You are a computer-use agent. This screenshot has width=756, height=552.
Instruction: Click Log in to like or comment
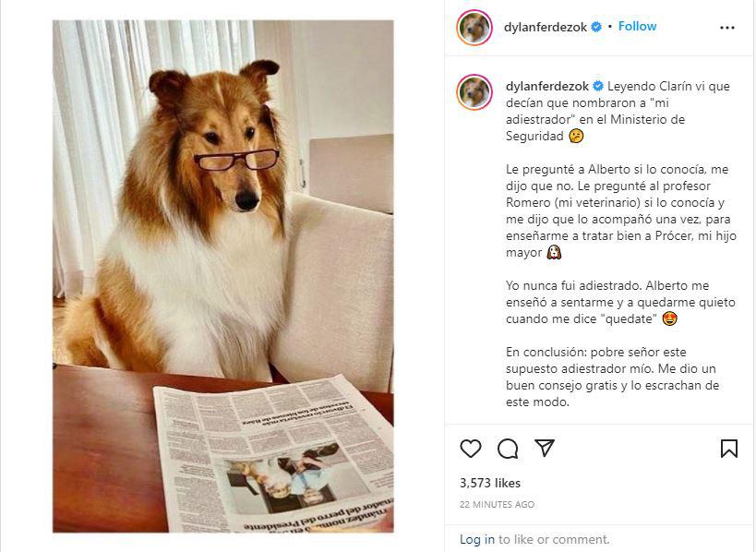(477, 539)
